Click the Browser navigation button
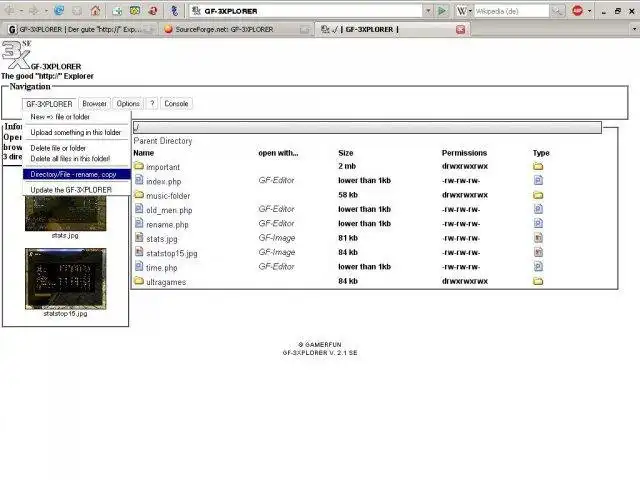This screenshot has height=480, width=640. tap(94, 104)
